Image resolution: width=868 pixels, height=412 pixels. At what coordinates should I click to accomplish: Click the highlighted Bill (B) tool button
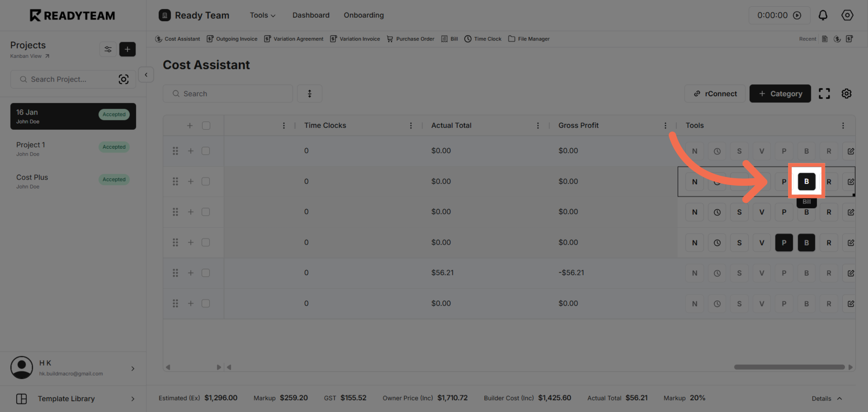(806, 181)
